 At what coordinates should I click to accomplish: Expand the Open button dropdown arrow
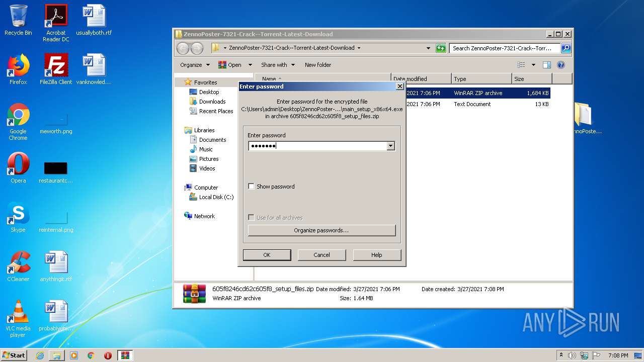coord(250,65)
